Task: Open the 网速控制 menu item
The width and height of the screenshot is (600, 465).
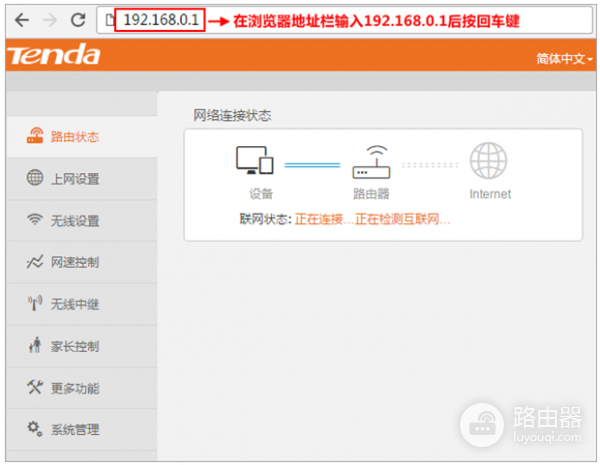Action: [82, 263]
